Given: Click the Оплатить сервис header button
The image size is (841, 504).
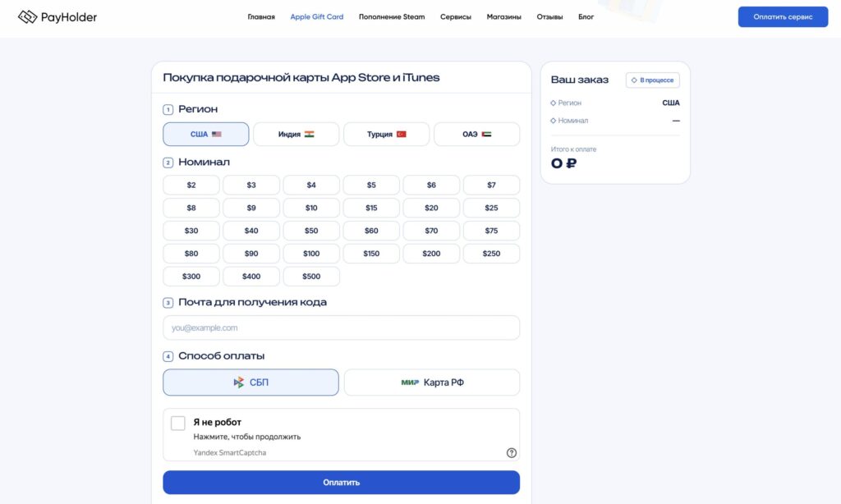Looking at the screenshot, I should coord(783,16).
